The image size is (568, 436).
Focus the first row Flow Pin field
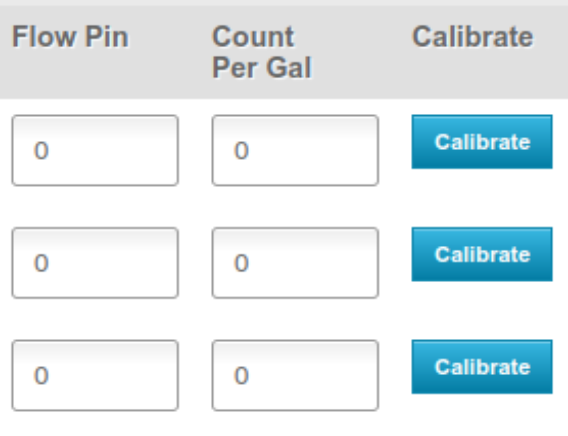tap(95, 150)
